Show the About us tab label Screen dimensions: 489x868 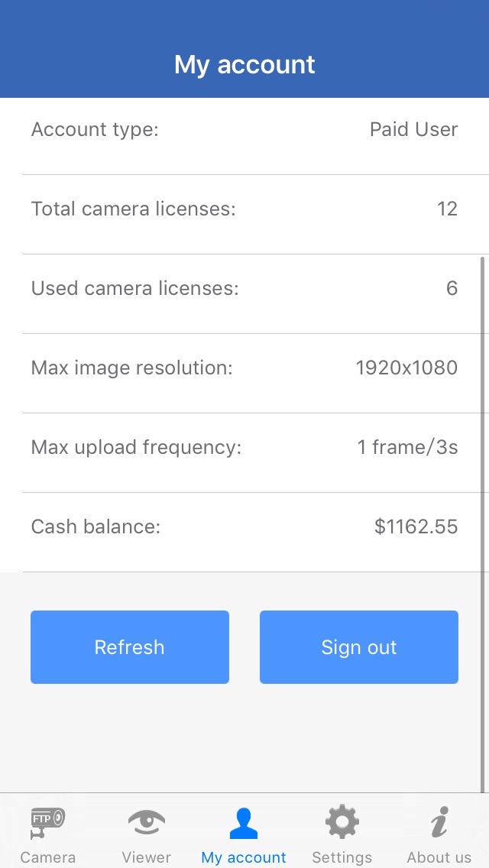tap(439, 857)
